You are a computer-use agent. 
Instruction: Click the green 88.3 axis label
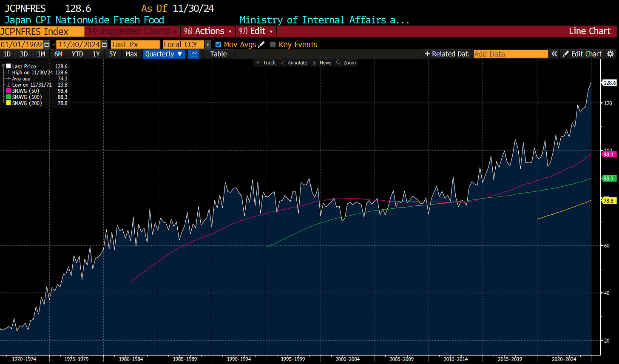608,179
